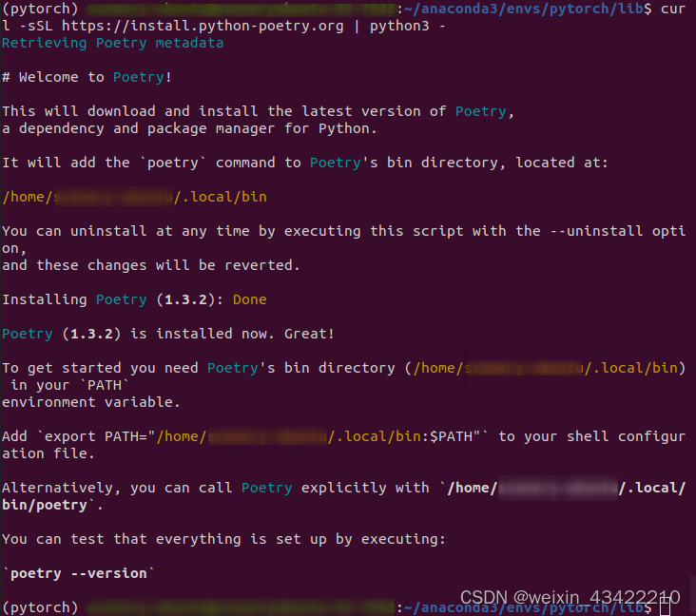Click the yellow '/.local/bin' path below 'located at:'

pos(221,197)
